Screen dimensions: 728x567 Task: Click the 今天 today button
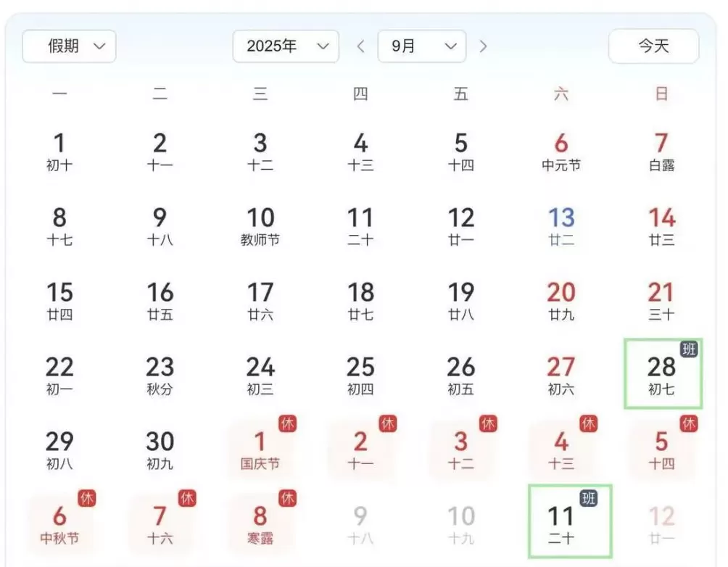[653, 46]
